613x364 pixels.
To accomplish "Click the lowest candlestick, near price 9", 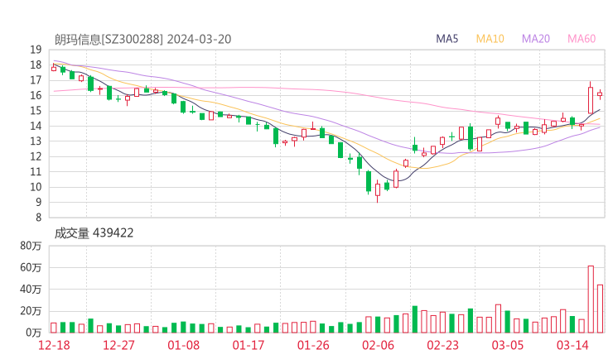I will pyautogui.click(x=377, y=191).
